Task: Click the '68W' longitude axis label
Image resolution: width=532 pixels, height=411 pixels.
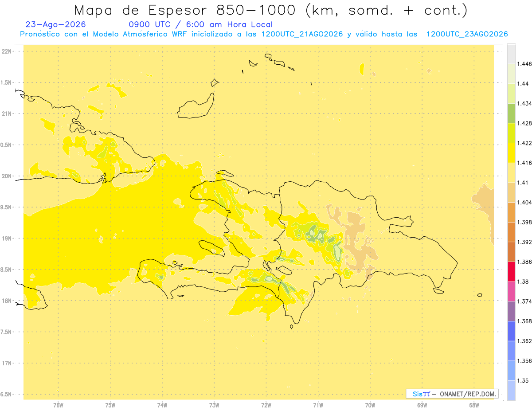Action: pyautogui.click(x=474, y=405)
